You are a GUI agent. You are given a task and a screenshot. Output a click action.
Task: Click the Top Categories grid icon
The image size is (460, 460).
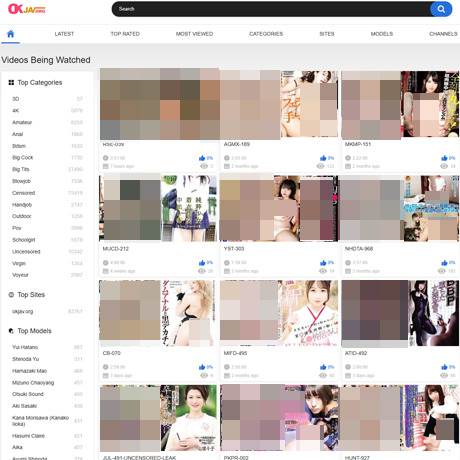coord(11,82)
